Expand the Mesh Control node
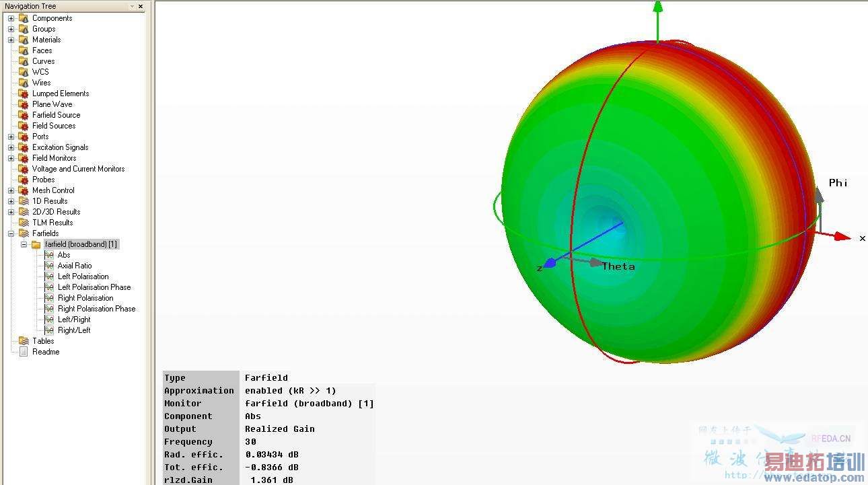 11,190
